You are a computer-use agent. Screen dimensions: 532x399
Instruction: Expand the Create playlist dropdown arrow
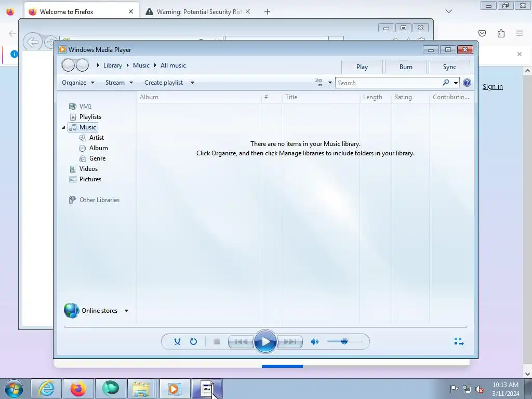(x=192, y=83)
